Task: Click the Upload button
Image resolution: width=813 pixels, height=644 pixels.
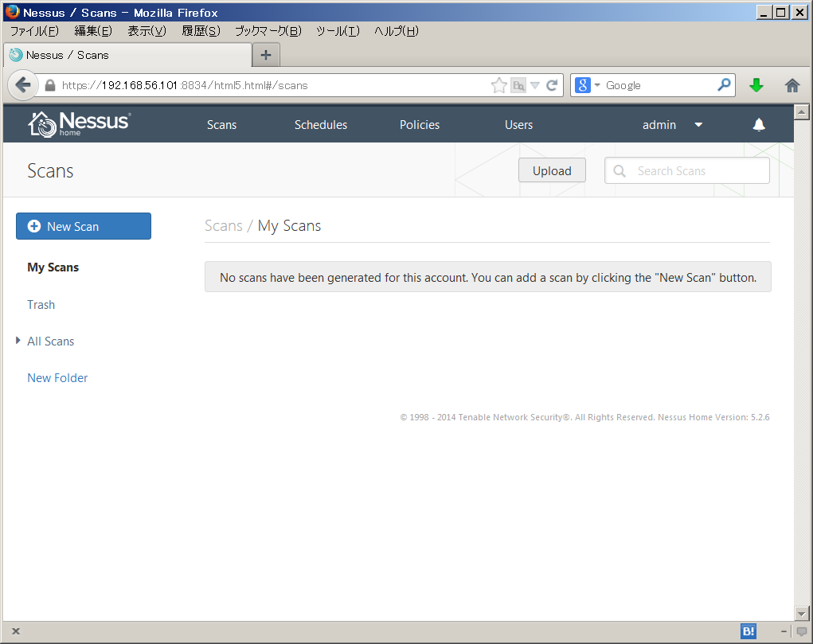Action: (x=552, y=170)
